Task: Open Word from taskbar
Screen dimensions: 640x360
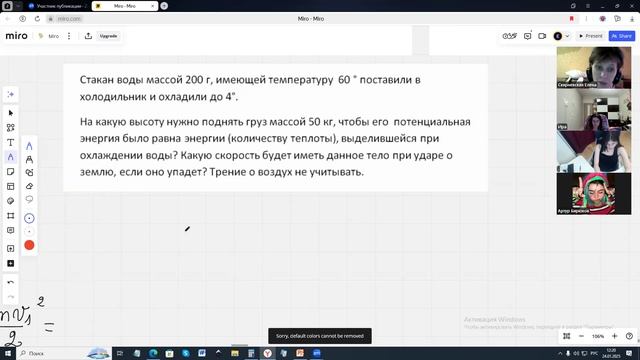Action: [x=202, y=353]
